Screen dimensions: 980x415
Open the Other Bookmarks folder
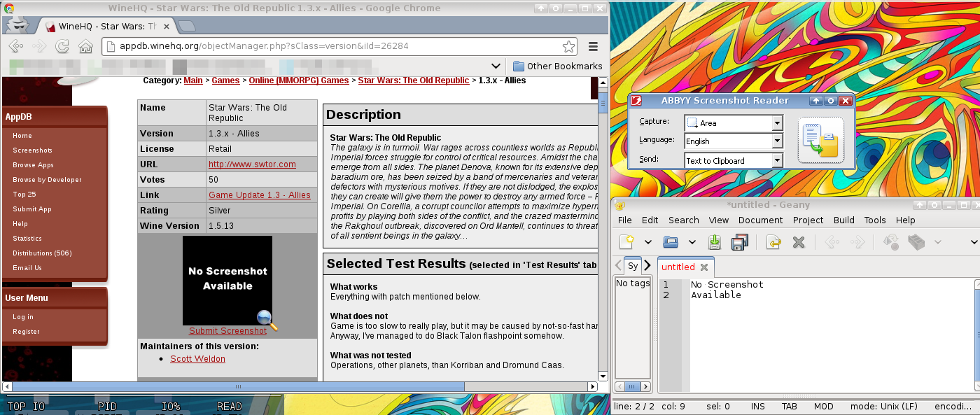(558, 66)
